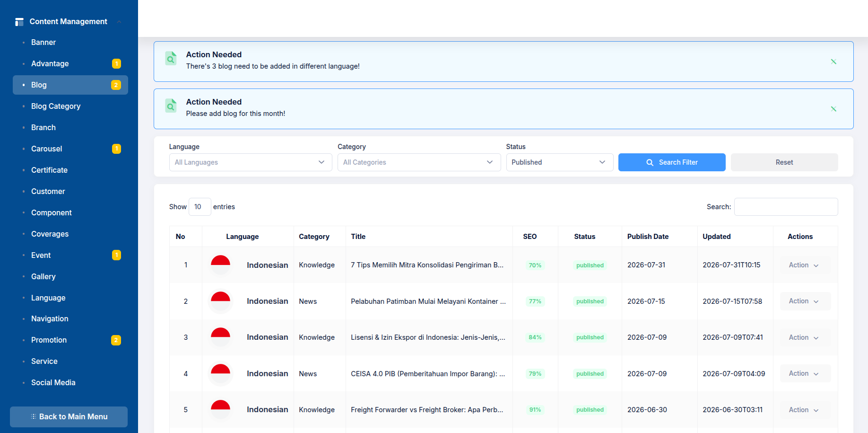Viewport: 868px width, 433px height.
Task: Click the Content Management icon in sidebar
Action: tap(19, 22)
